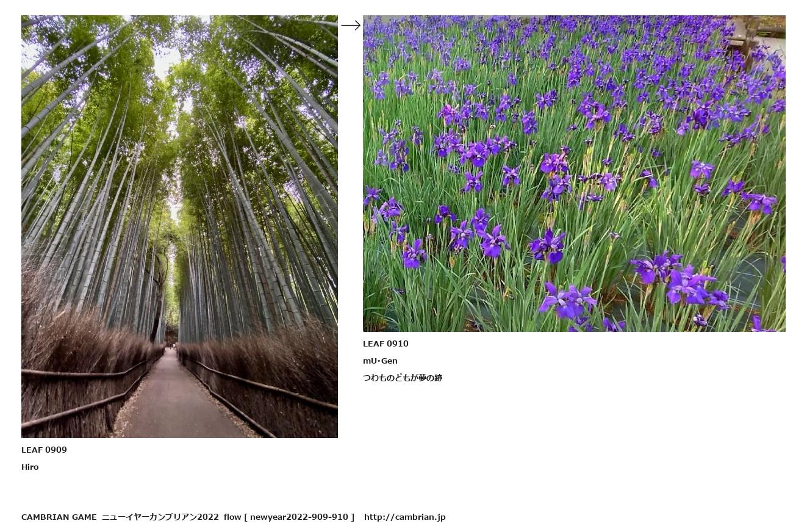The width and height of the screenshot is (807, 532).
Task: Click the CAMBRIAN GAME title text
Action: (59, 517)
